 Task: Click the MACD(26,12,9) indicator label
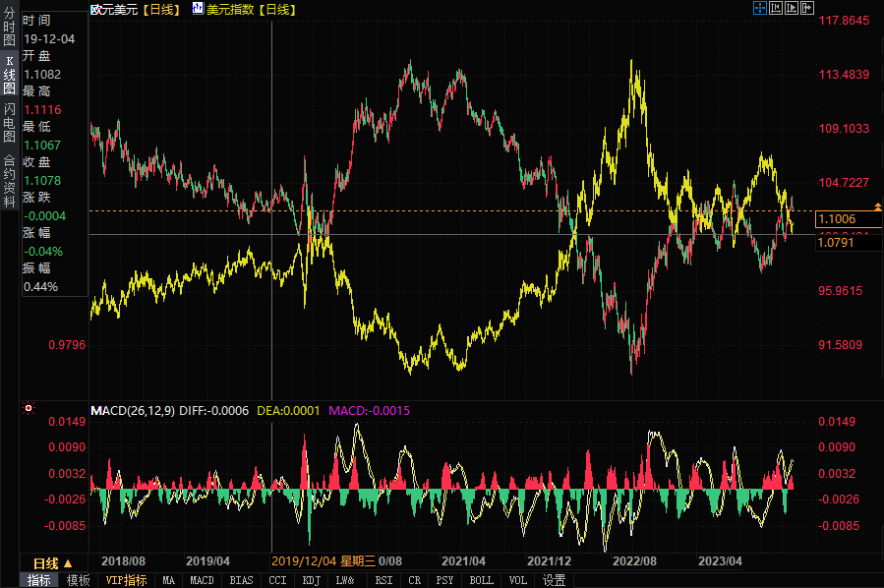[133, 410]
